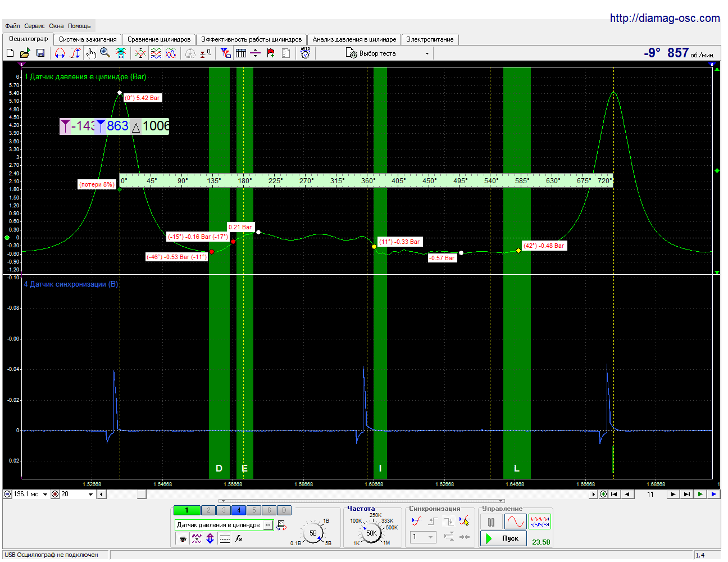Toggle channel 2 button
The height and width of the screenshot is (562, 728).
(x=208, y=510)
